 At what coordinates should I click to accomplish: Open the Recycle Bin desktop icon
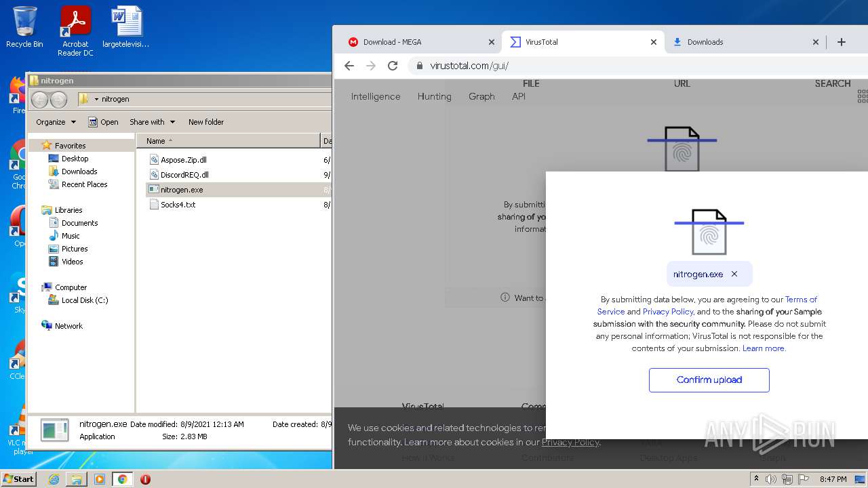tap(24, 27)
